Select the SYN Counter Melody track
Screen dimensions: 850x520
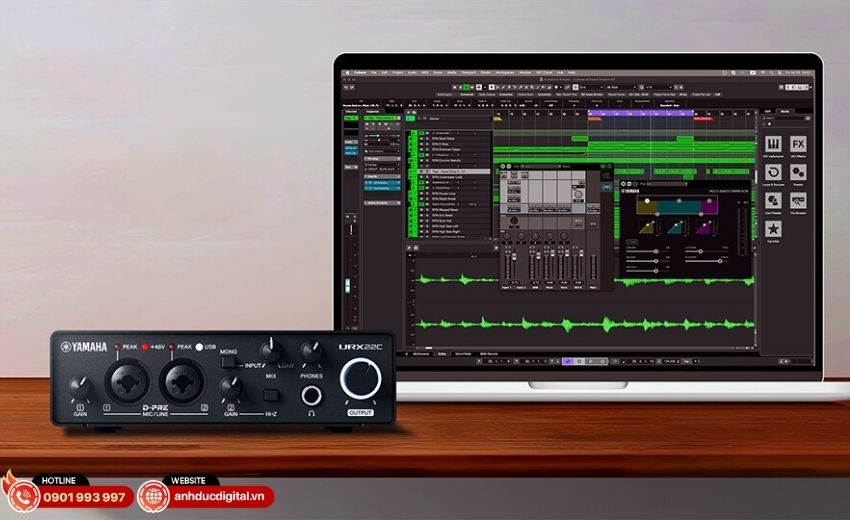click(449, 161)
